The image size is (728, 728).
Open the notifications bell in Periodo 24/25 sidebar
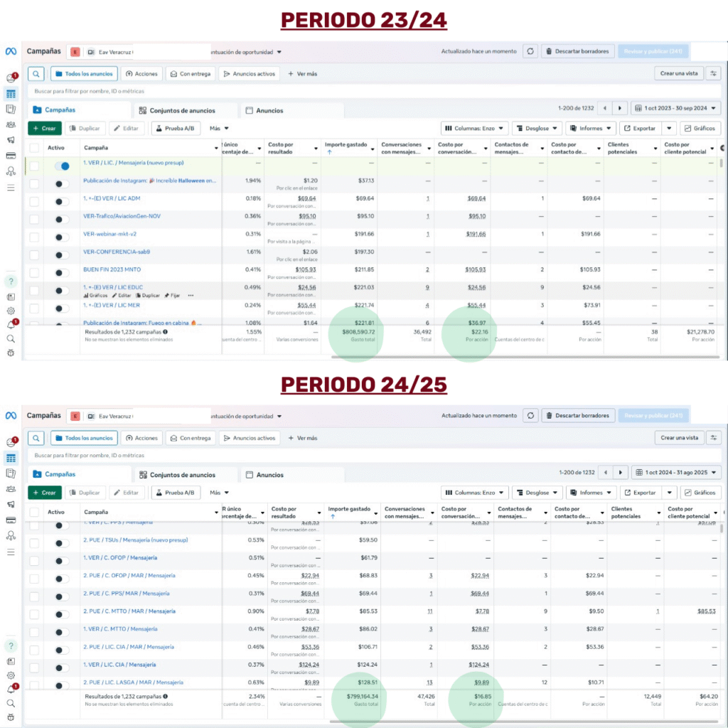click(x=11, y=688)
